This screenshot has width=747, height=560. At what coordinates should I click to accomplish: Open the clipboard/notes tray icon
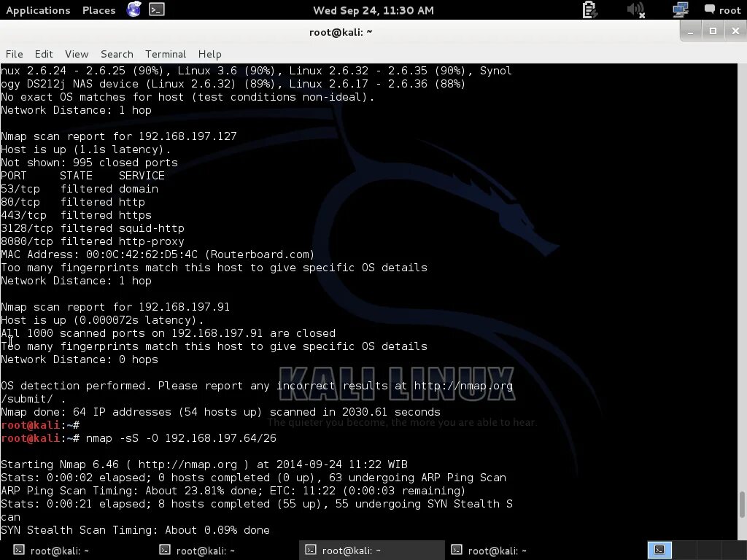589,9
